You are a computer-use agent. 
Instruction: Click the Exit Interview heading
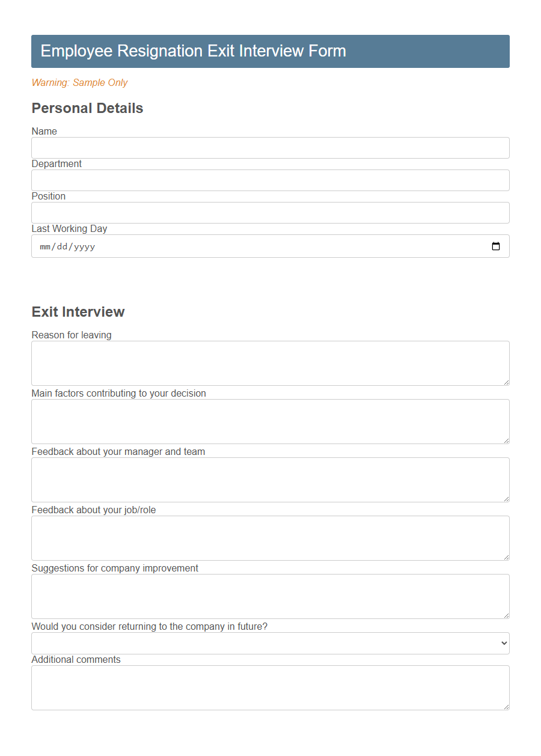click(78, 312)
